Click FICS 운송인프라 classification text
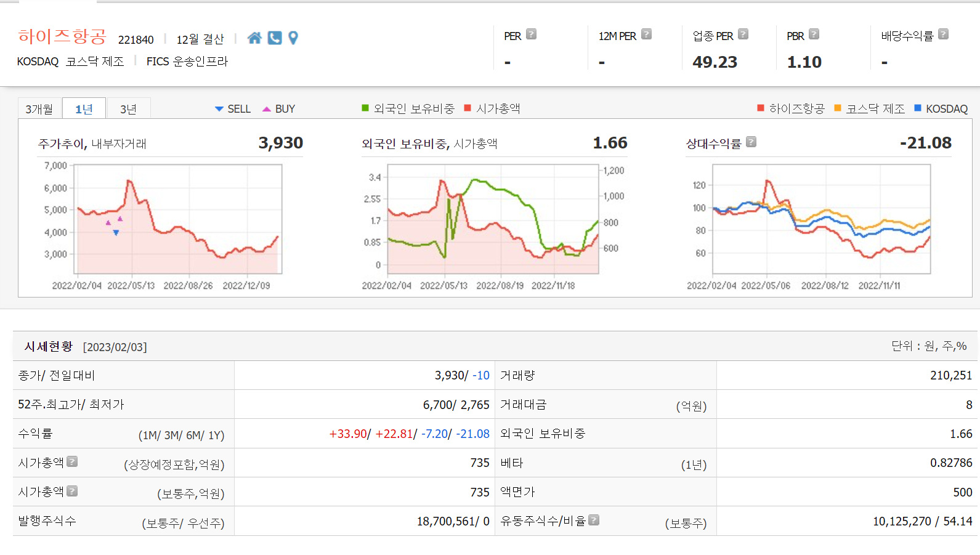Image resolution: width=980 pixels, height=555 pixels. pos(187,62)
